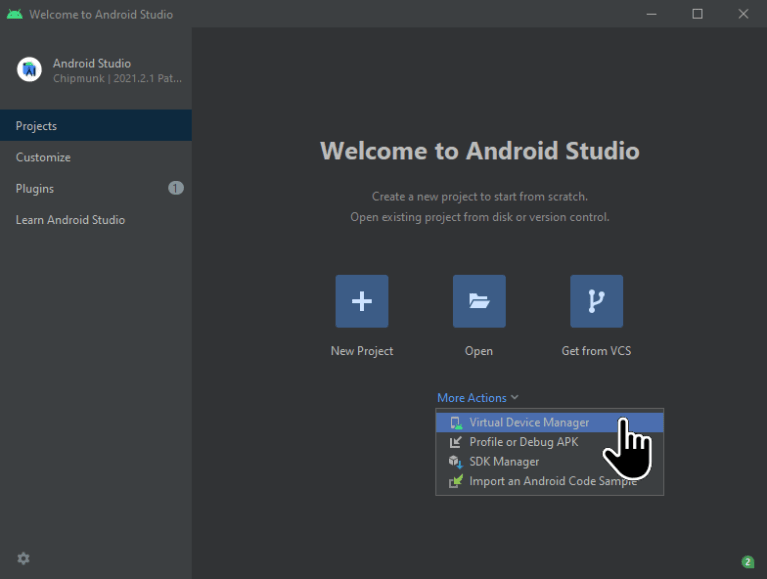Screen dimensions: 767x579
Task: Close the Welcome to Android Studio window
Action: [744, 14]
